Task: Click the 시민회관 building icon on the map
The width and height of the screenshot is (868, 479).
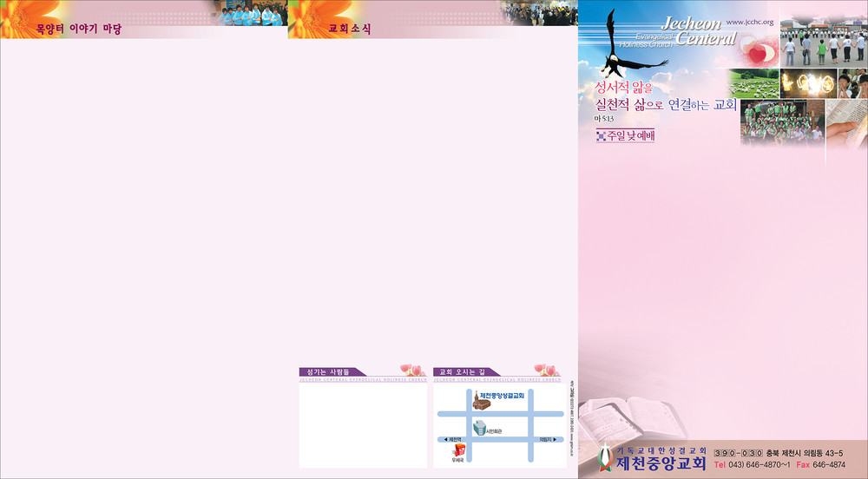Action: pos(480,427)
